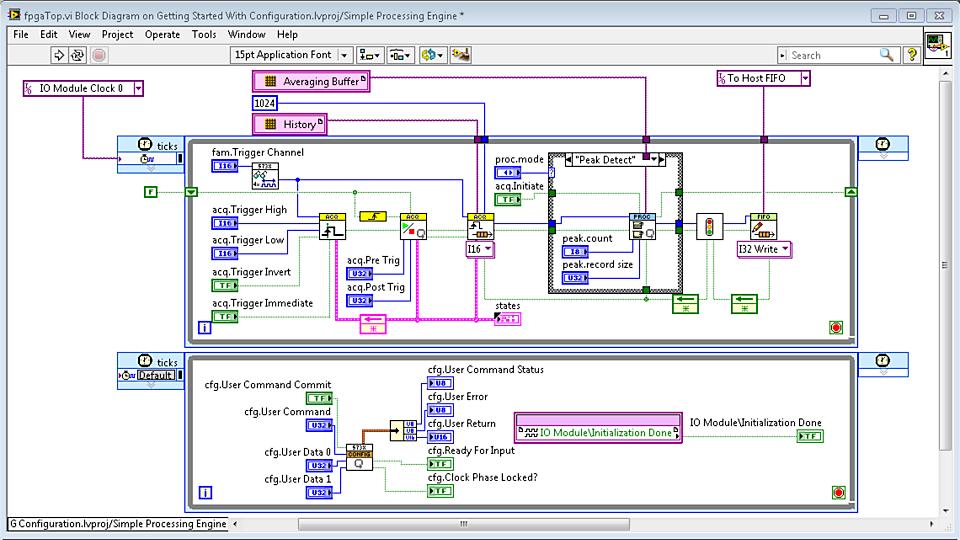Select the FIFO write node

[x=763, y=227]
